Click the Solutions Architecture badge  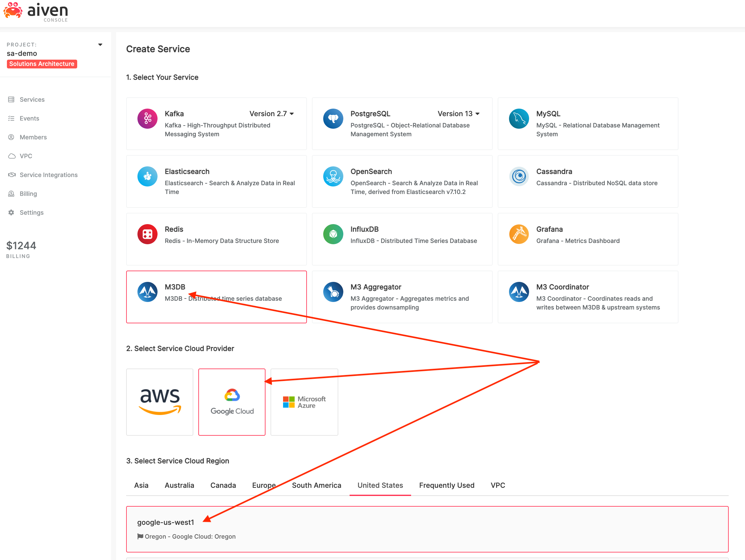(42, 64)
